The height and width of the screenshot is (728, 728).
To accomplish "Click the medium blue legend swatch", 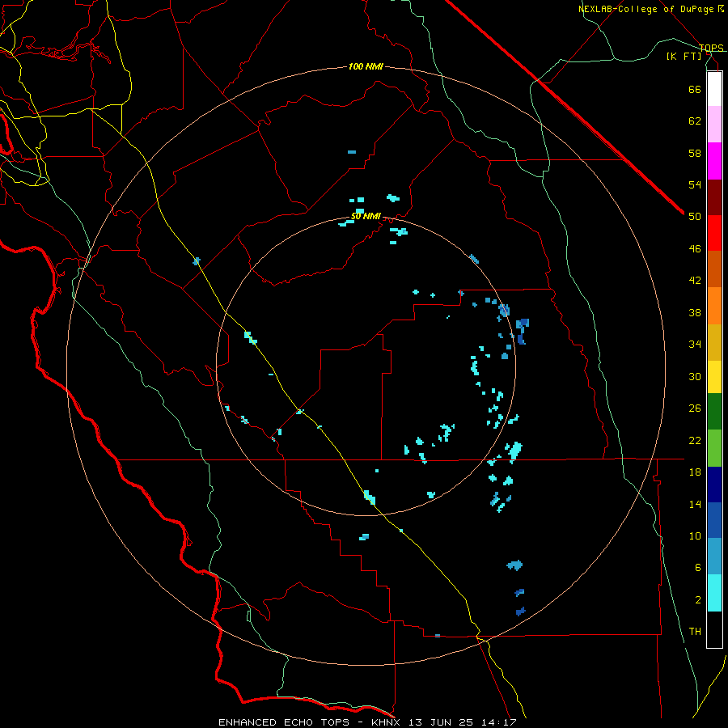I will pos(714,520).
